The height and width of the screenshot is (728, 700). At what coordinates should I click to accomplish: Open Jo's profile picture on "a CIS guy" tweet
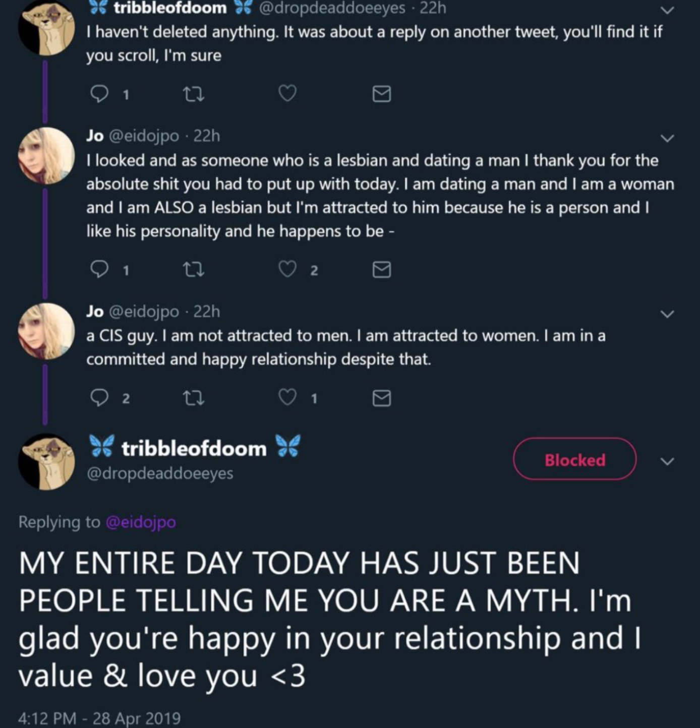pos(46,331)
